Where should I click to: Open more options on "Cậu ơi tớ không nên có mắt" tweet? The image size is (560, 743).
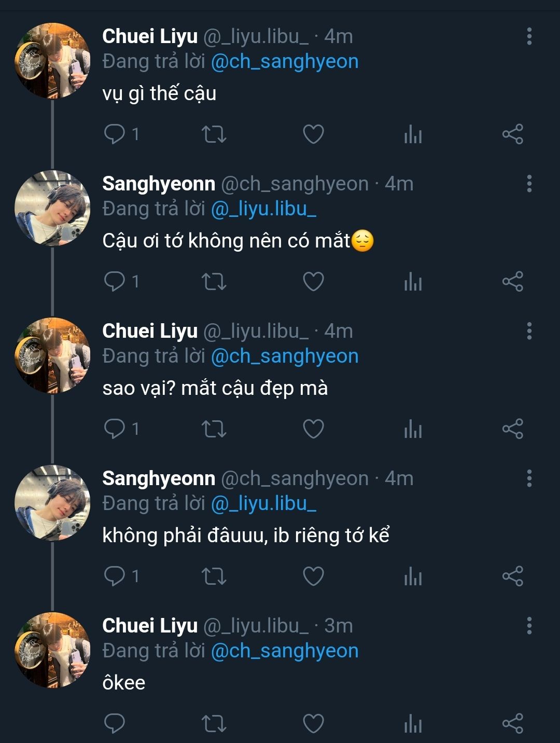pyautogui.click(x=529, y=184)
